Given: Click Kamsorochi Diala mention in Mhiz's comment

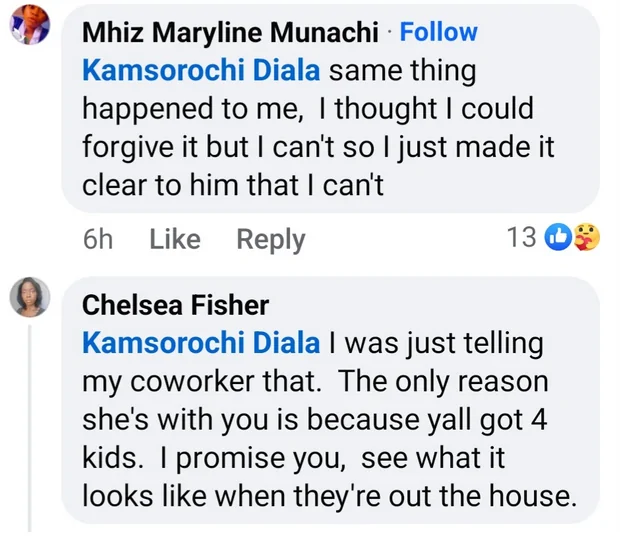Looking at the screenshot, I should tap(202, 71).
